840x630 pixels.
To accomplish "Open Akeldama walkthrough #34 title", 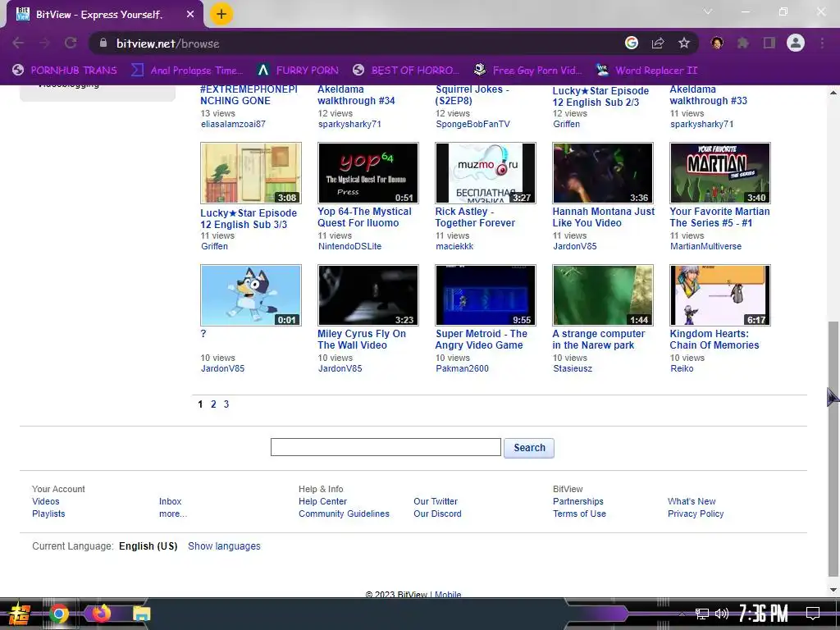I will [356, 95].
